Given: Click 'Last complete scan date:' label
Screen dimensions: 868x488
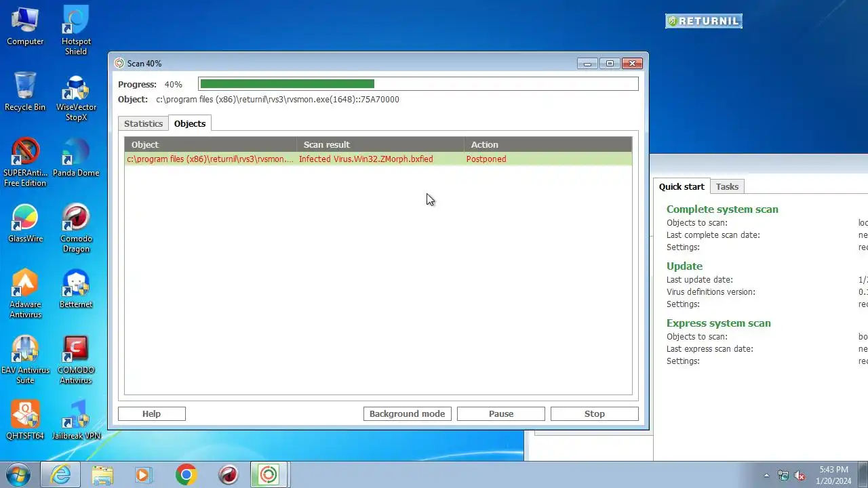Looking at the screenshot, I should coord(713,235).
